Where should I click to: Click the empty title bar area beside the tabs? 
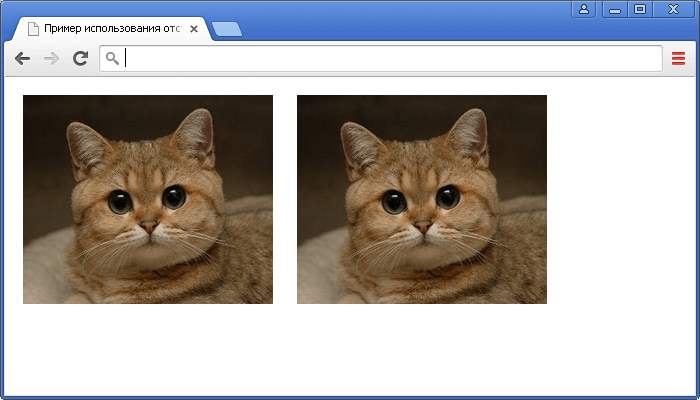coord(400,20)
